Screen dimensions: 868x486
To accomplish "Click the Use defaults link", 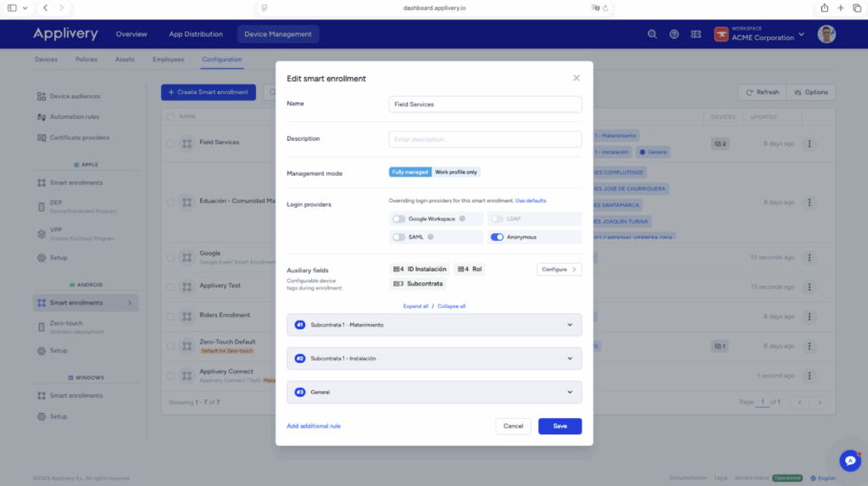I will pos(531,201).
